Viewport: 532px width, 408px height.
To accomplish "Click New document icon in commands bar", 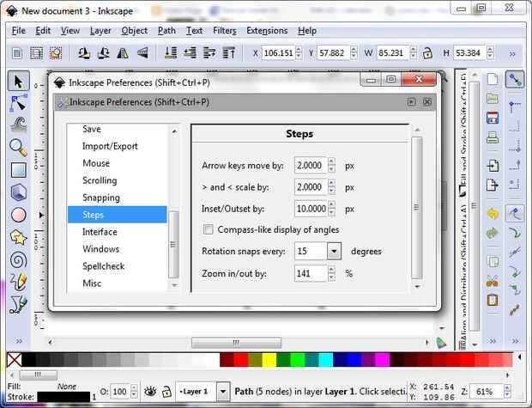I will click(493, 79).
